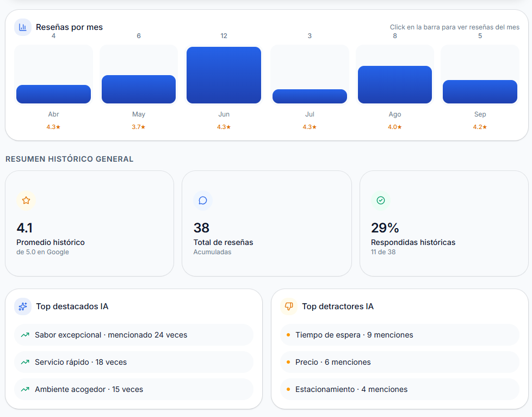Click the Resumen histórico general heading
The width and height of the screenshot is (532, 417).
click(70, 160)
